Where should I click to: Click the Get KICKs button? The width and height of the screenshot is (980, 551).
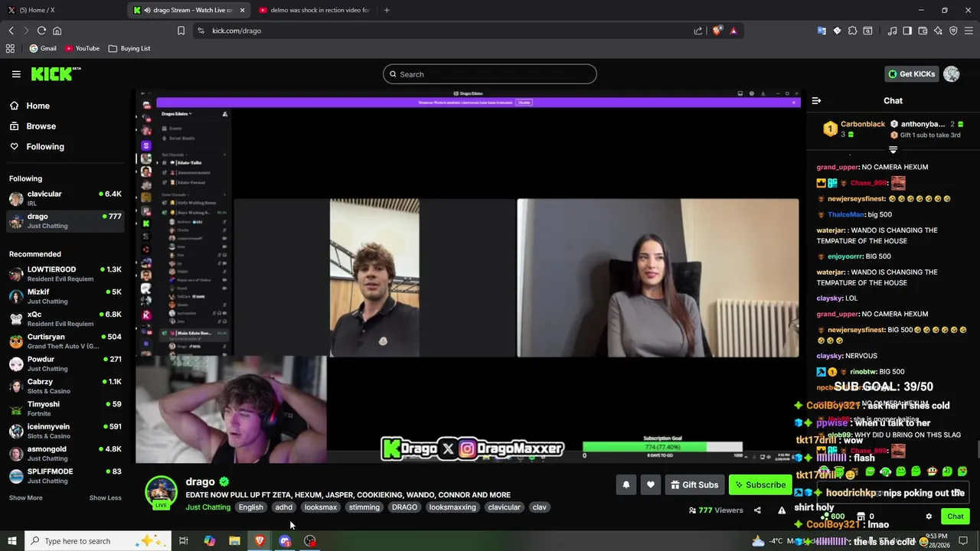[911, 74]
